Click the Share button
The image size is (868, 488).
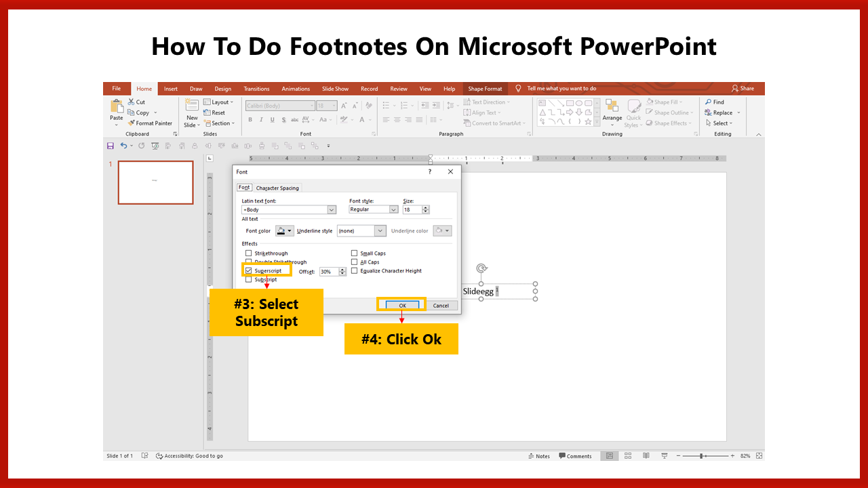pos(743,88)
